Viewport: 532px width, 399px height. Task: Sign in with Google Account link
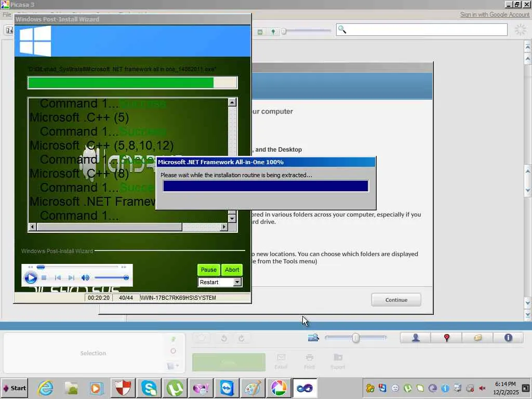coord(495,15)
